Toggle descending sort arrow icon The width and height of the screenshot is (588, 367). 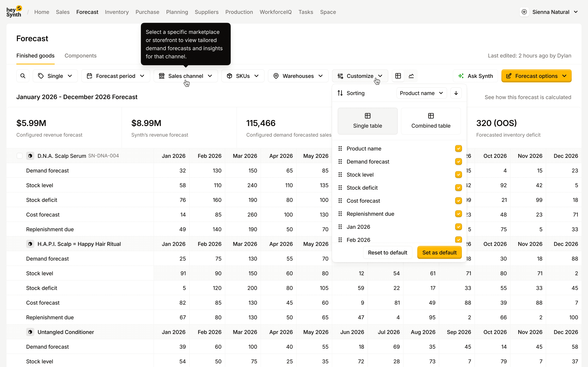[x=456, y=93]
